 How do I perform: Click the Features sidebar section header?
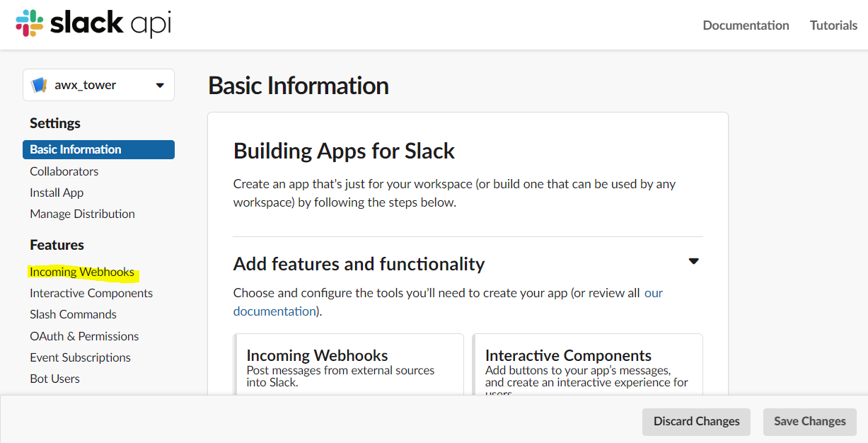(x=57, y=245)
